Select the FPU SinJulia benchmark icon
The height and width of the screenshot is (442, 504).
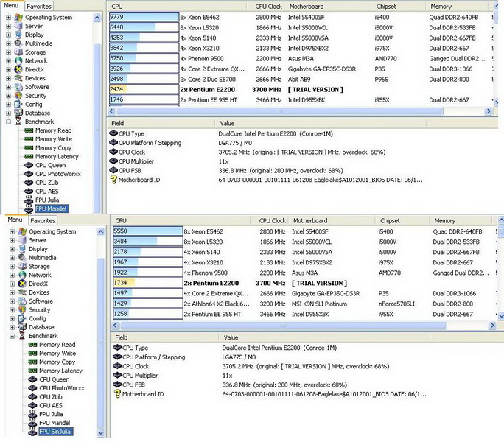click(32, 432)
